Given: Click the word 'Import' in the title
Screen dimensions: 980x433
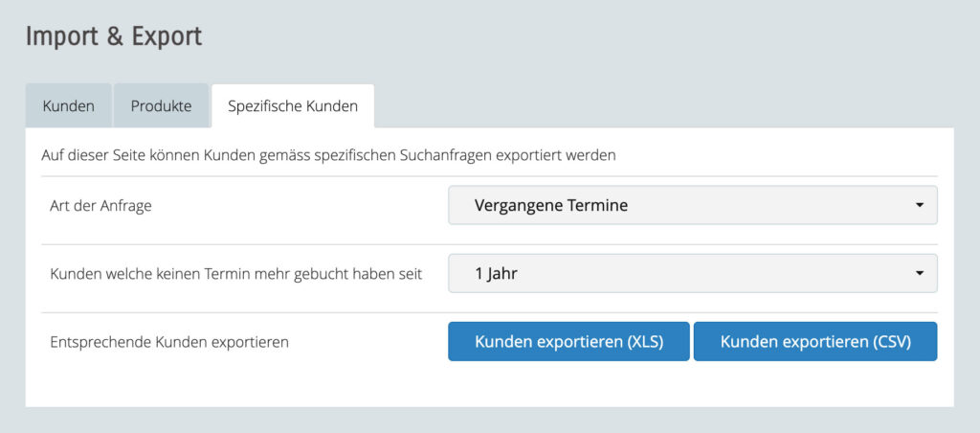Looking at the screenshot, I should pyautogui.click(x=58, y=36).
